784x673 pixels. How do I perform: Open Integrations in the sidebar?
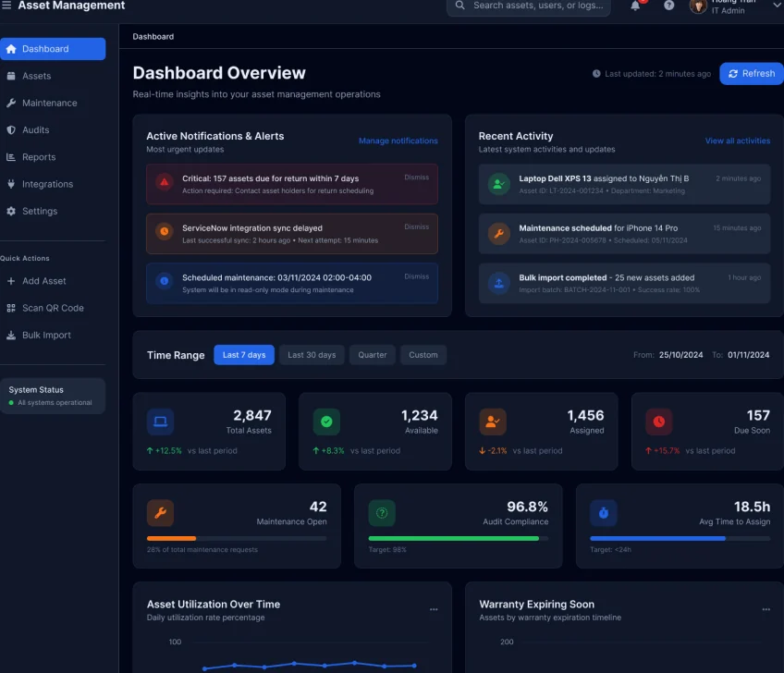53,184
